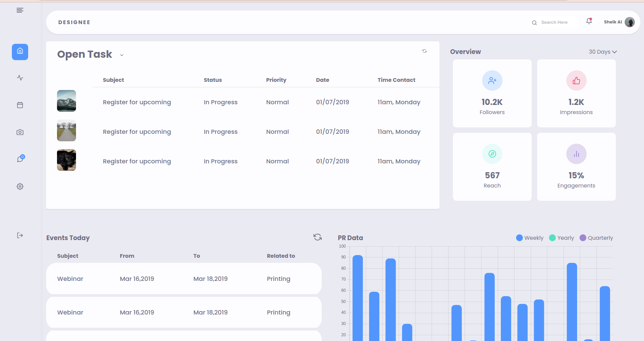The image size is (644, 341).
Task: Sort by Priority column header
Action: 276,80
